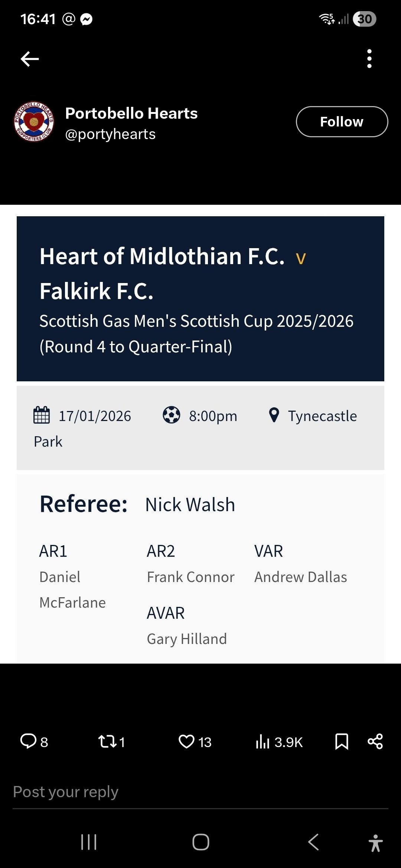Tap the battery indicator showing 30
Screen dimensions: 401x868
[x=364, y=19]
